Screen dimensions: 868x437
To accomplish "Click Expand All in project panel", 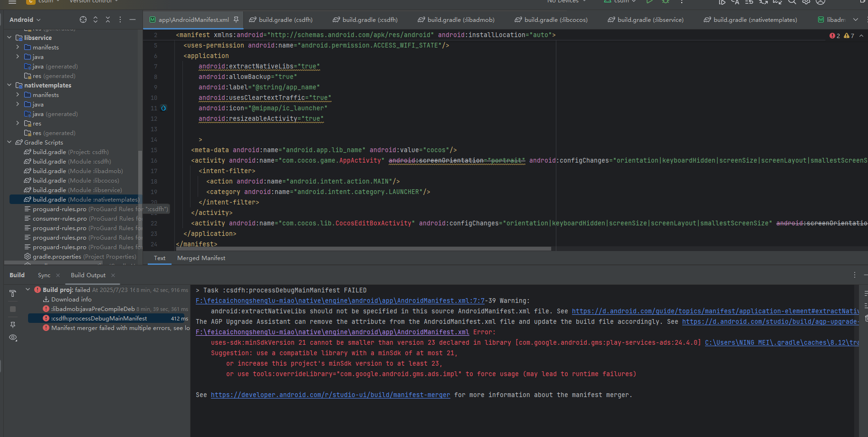I will click(95, 19).
